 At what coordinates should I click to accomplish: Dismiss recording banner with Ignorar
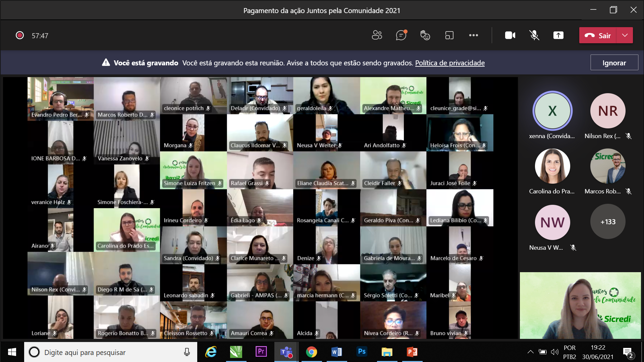(x=614, y=63)
